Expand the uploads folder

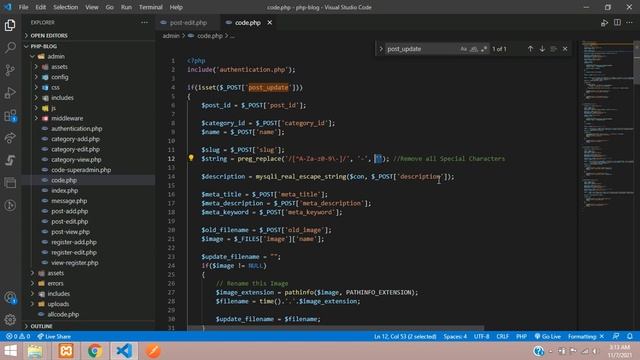pyautogui.click(x=89, y=304)
